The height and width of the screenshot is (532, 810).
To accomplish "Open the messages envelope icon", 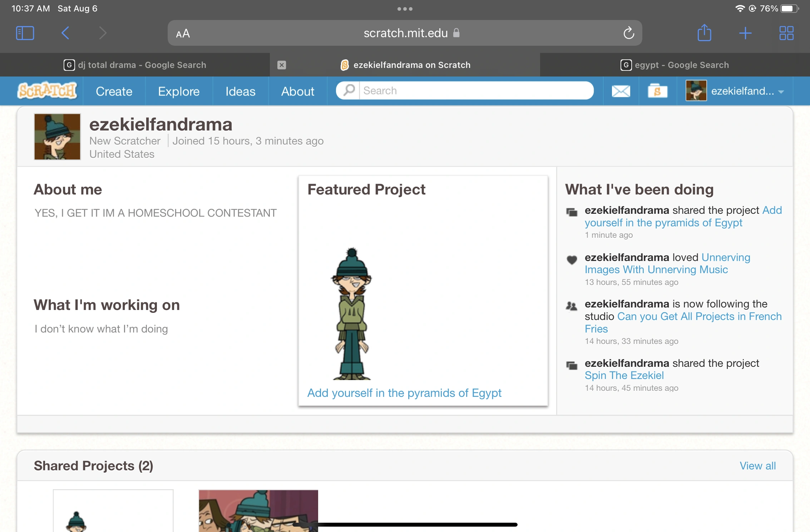I will 621,91.
